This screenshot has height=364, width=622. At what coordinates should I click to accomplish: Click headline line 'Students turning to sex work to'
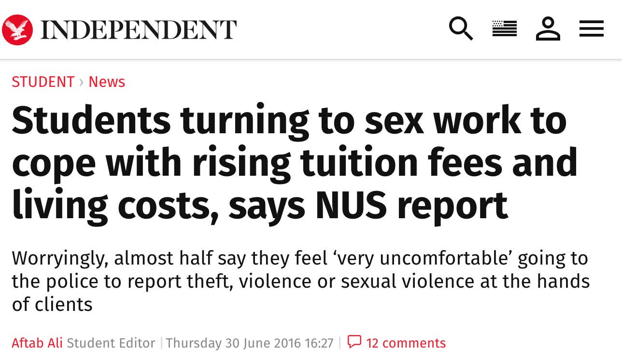(289, 120)
